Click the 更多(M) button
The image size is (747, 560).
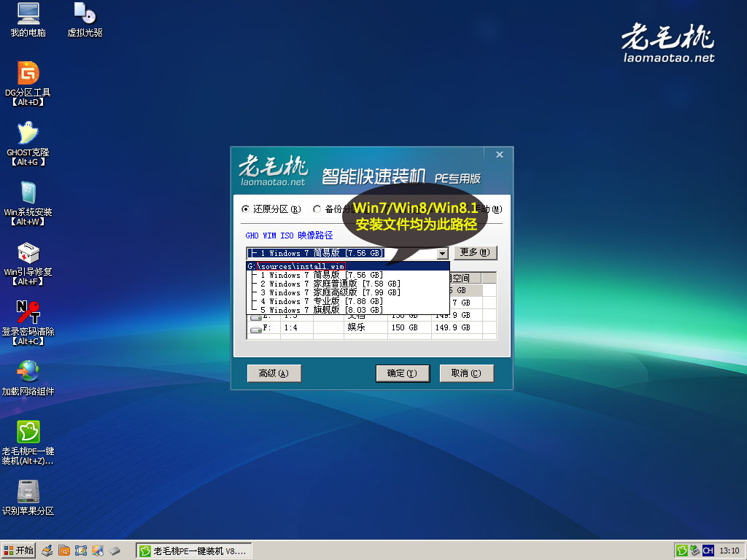pos(475,252)
